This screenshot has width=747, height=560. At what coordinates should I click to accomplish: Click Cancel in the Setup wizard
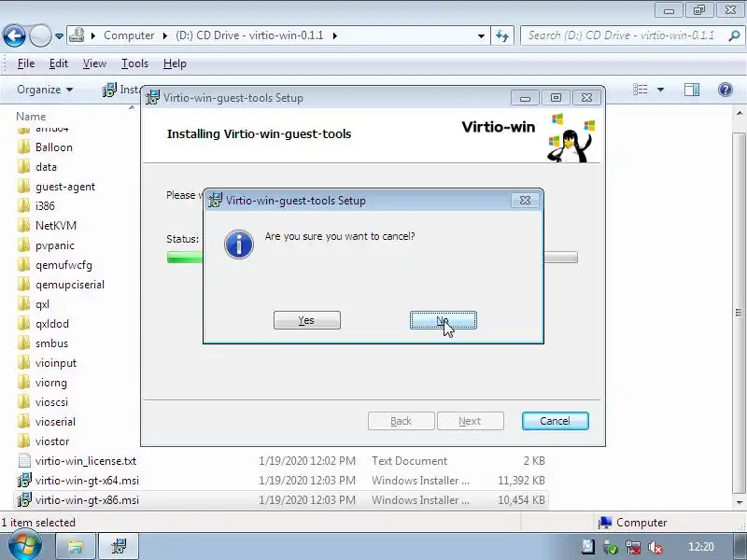click(x=555, y=421)
